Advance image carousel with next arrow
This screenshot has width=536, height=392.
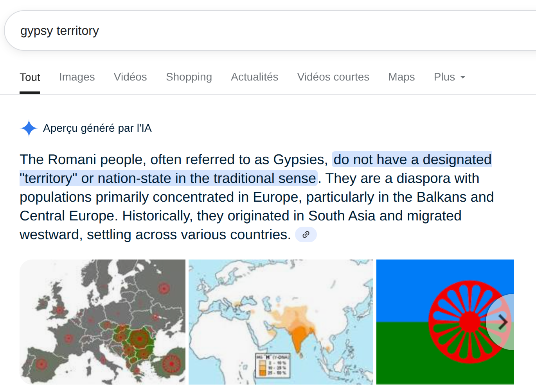tap(503, 322)
